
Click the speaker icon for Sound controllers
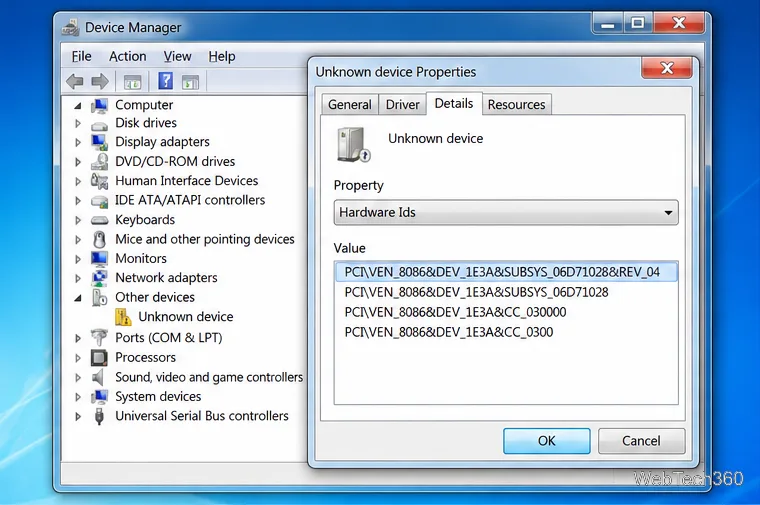coord(98,377)
